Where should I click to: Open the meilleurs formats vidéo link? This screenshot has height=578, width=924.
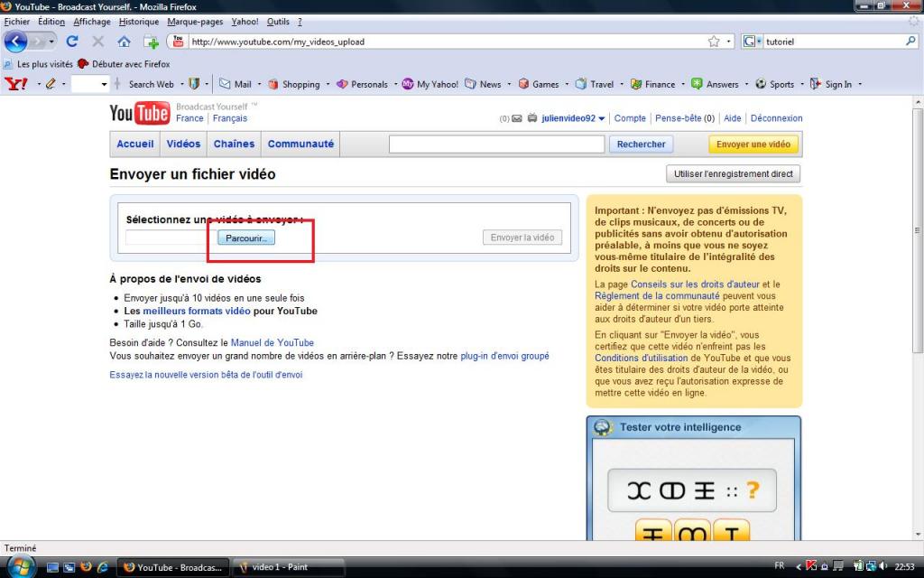point(196,311)
